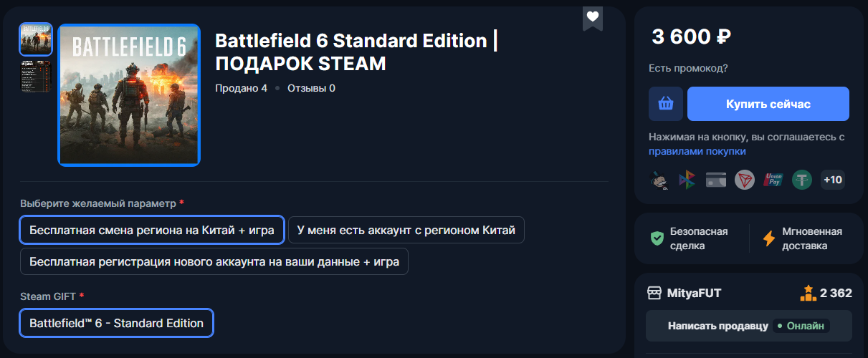Expand the +10 more payment methods

pos(832,180)
